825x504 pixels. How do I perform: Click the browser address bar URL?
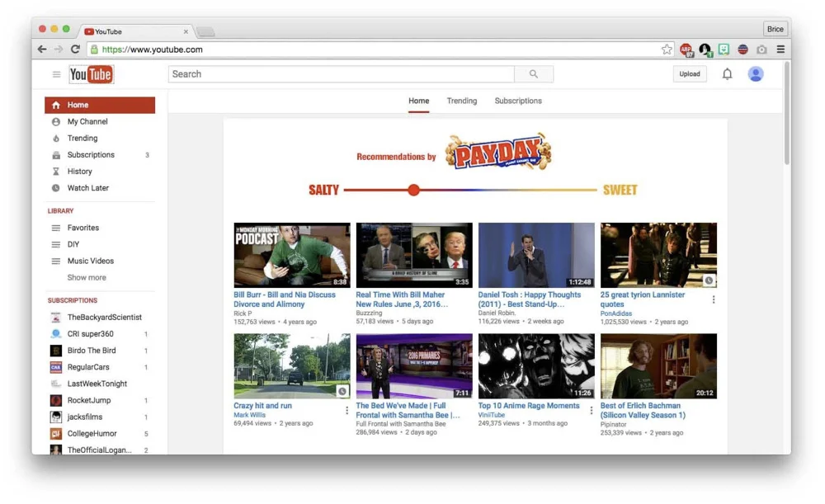coord(152,49)
